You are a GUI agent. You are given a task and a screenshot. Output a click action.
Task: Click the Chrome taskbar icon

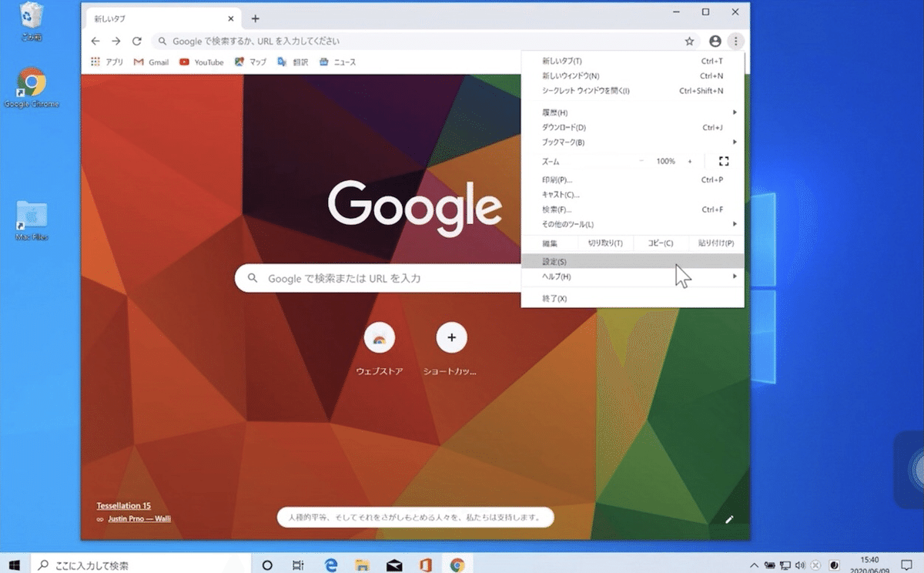tap(457, 565)
